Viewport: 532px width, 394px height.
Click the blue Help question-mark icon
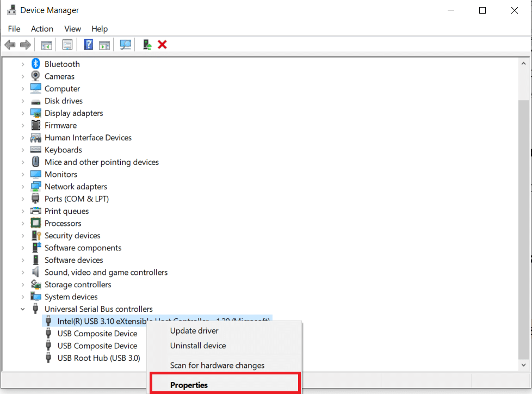[88, 45]
